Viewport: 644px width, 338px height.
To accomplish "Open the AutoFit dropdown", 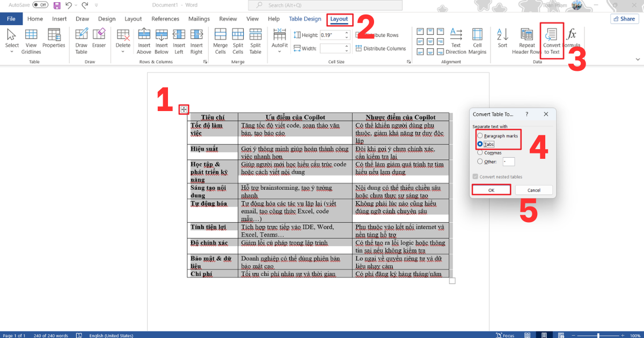I will coord(280,40).
